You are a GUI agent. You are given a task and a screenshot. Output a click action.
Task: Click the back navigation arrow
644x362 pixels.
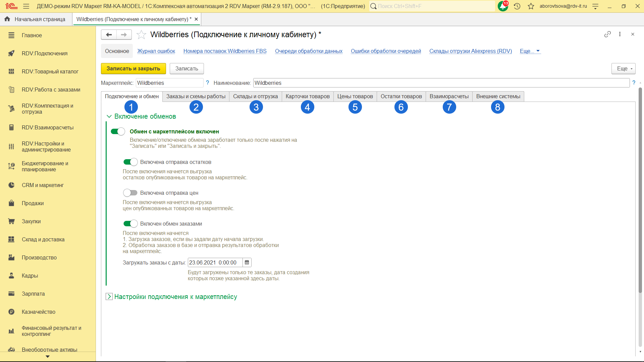(x=109, y=35)
